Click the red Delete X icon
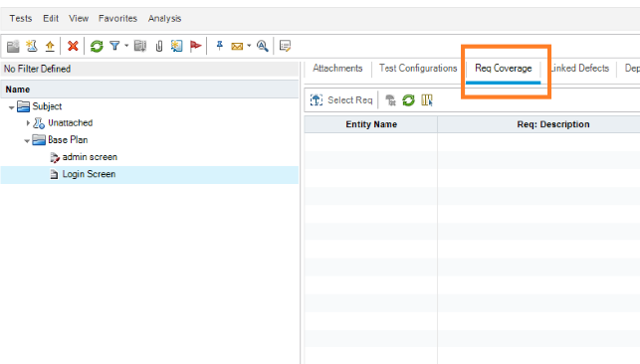 pyautogui.click(x=73, y=46)
